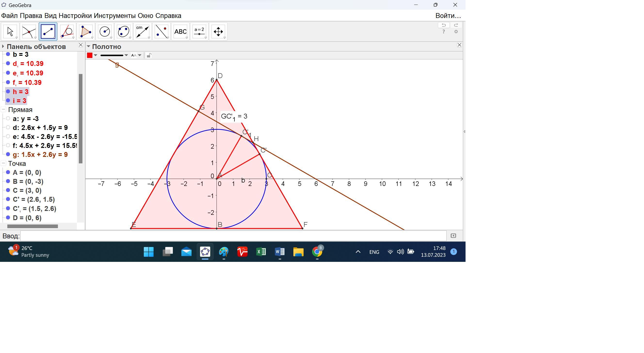This screenshot has width=644, height=353.
Task: Toggle the Полотно style bar triangle
Action: (x=88, y=47)
